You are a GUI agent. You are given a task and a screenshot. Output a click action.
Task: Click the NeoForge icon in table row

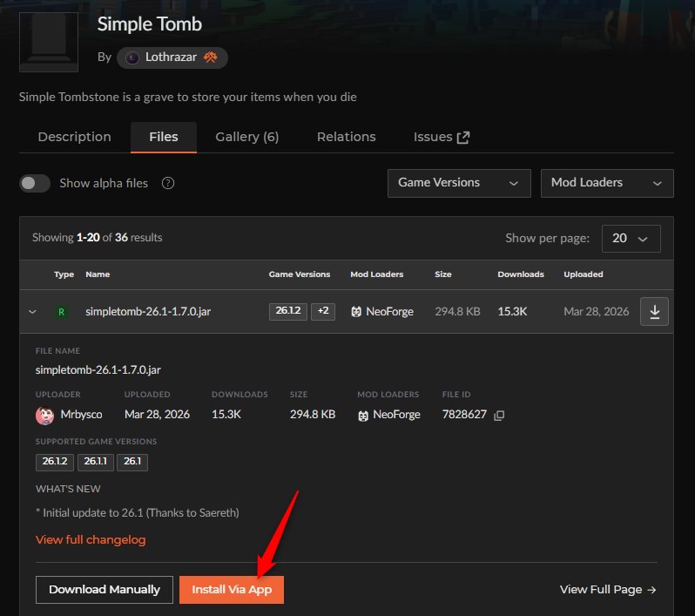pyautogui.click(x=356, y=312)
